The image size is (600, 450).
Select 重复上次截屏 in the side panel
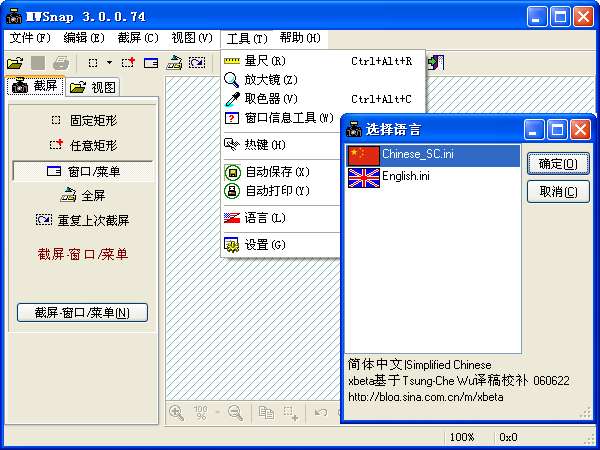(83, 220)
